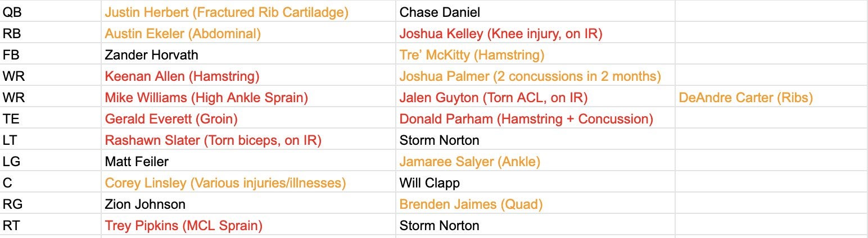868x238 pixels.
Task: Click the Gerald Everett (Groin) cell
Action: (171, 119)
